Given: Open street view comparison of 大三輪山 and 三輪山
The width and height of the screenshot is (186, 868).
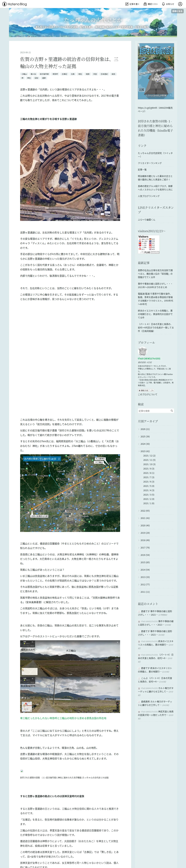Looking at the screenshot, I should [x=70, y=676].
